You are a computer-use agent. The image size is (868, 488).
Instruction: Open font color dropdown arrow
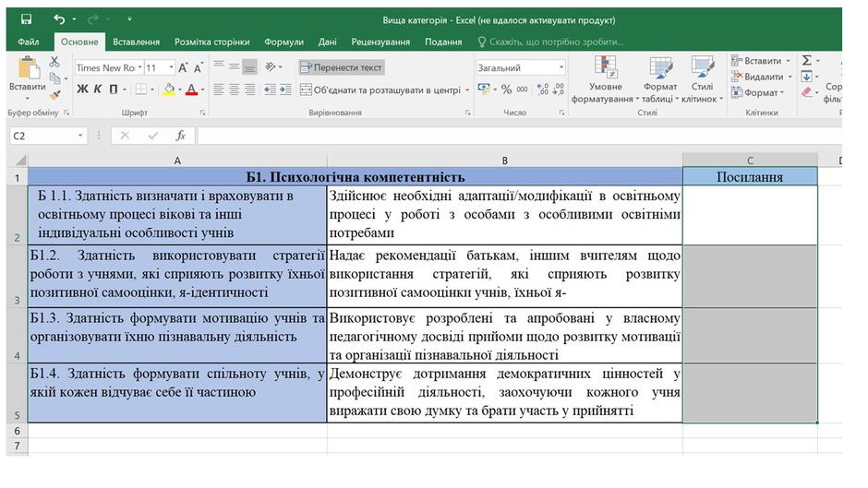[x=202, y=89]
